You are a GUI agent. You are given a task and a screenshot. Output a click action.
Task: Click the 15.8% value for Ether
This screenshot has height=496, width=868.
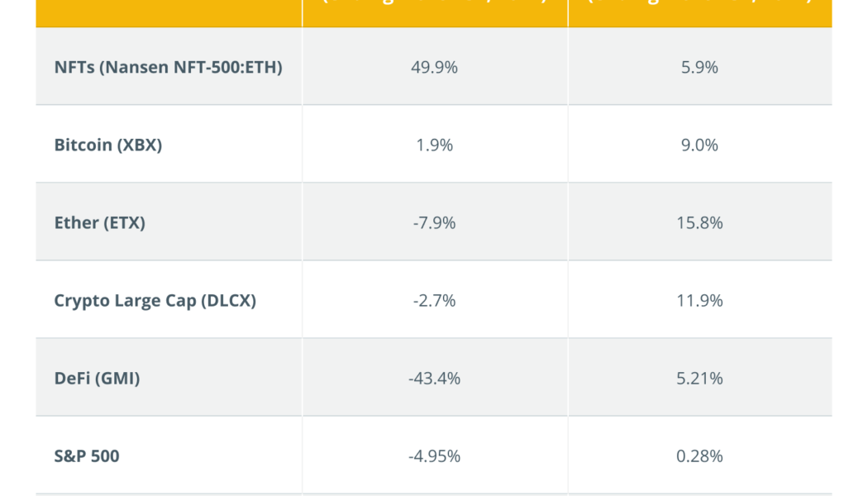click(x=699, y=223)
